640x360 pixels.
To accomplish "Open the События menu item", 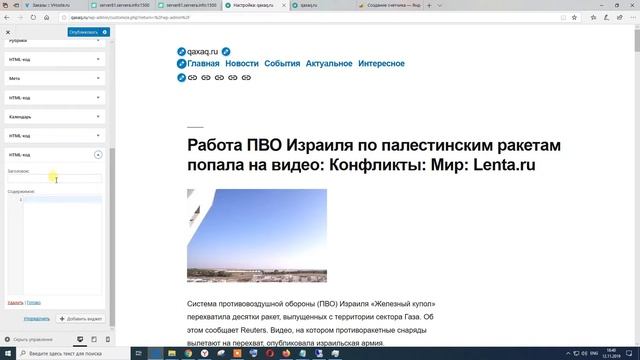I will coord(282,64).
